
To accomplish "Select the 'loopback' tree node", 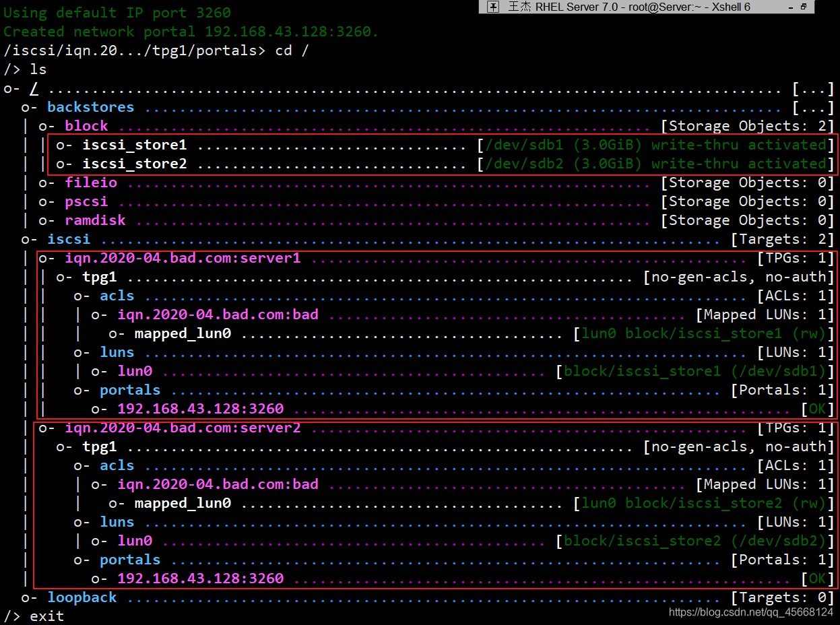I will [82, 597].
